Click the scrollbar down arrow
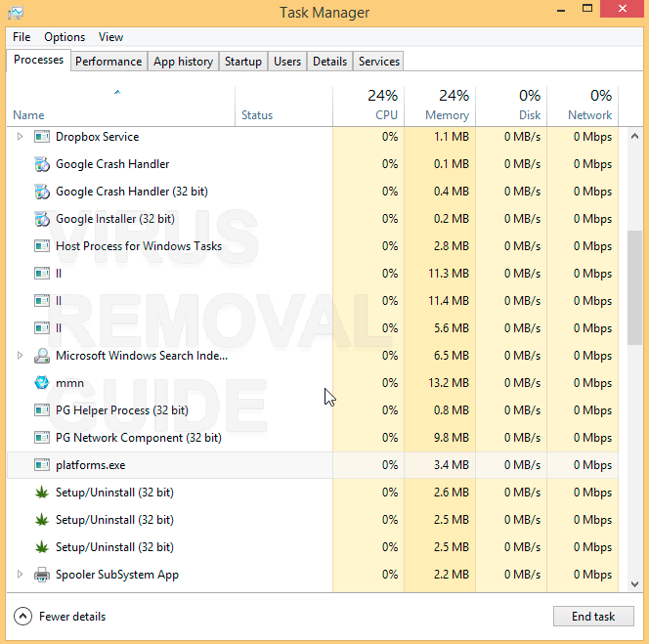 coord(634,584)
